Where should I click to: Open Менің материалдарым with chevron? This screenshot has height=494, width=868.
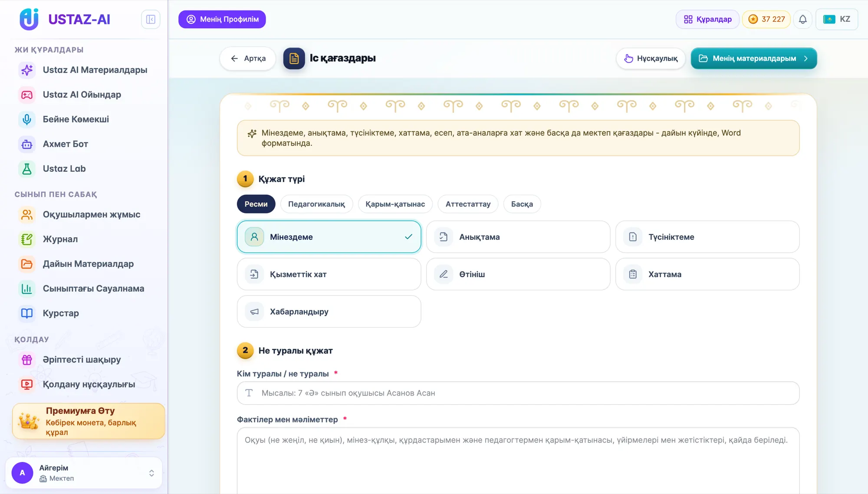point(754,59)
